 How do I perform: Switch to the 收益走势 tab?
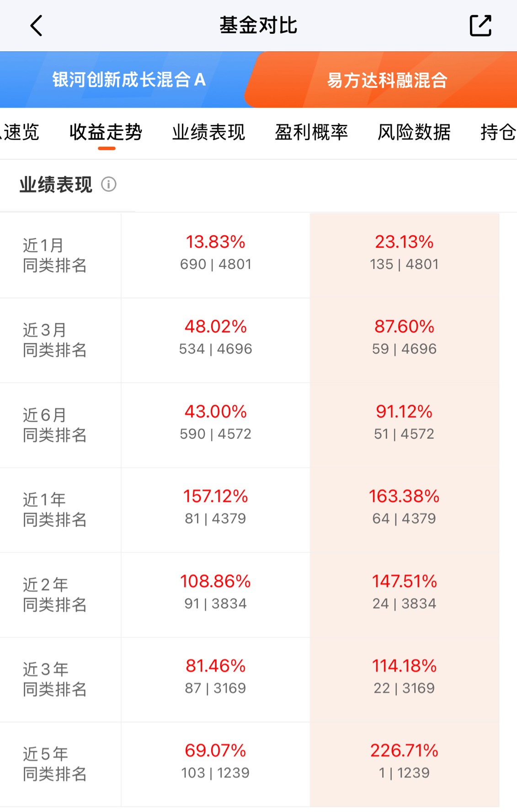(x=106, y=132)
